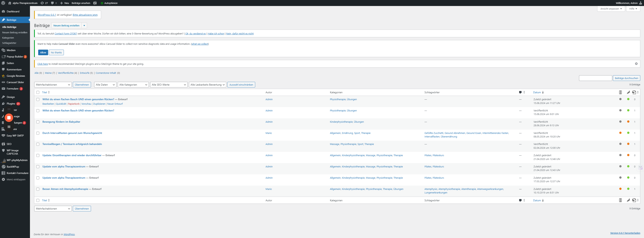Tick the checkbox for Besser Atmen mit Atemphysiotherapie
This screenshot has height=238, width=644.
(38, 189)
